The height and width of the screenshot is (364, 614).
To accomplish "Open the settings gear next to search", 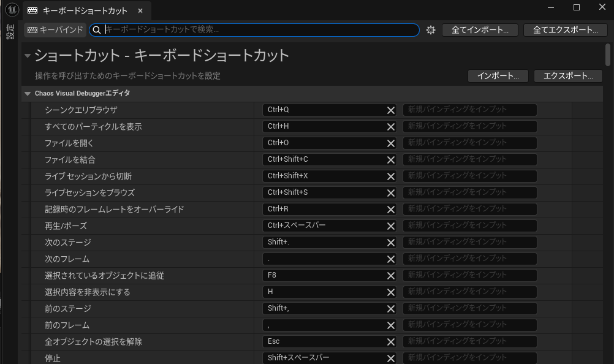I will (431, 30).
